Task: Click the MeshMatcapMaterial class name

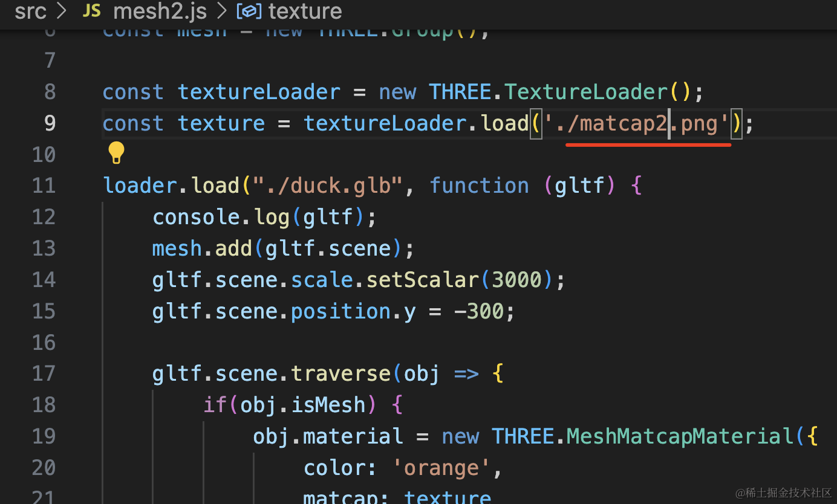Action: [680, 437]
